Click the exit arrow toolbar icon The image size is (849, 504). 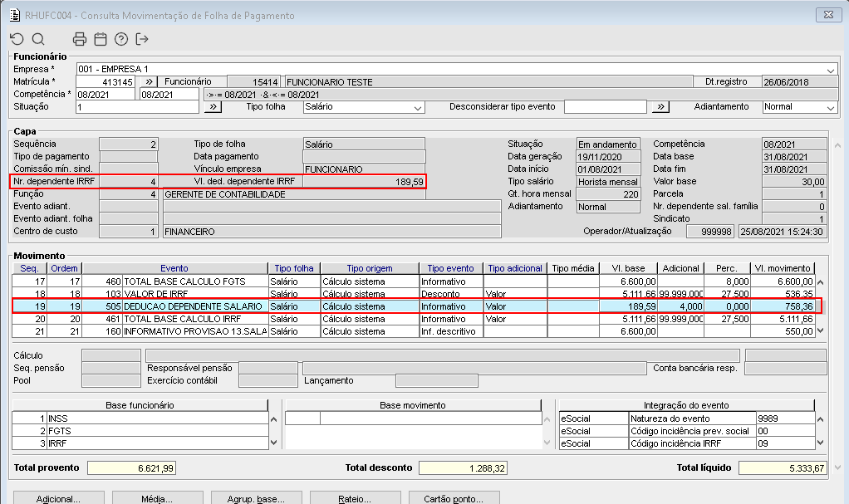[142, 39]
